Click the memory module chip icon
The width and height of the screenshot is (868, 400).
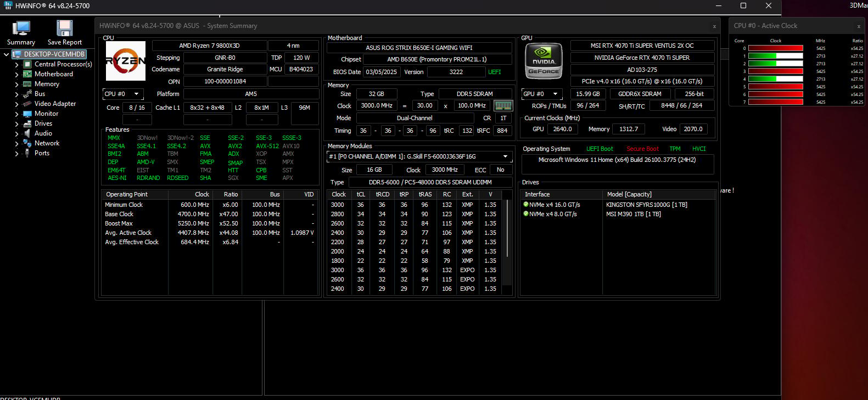[x=503, y=105]
